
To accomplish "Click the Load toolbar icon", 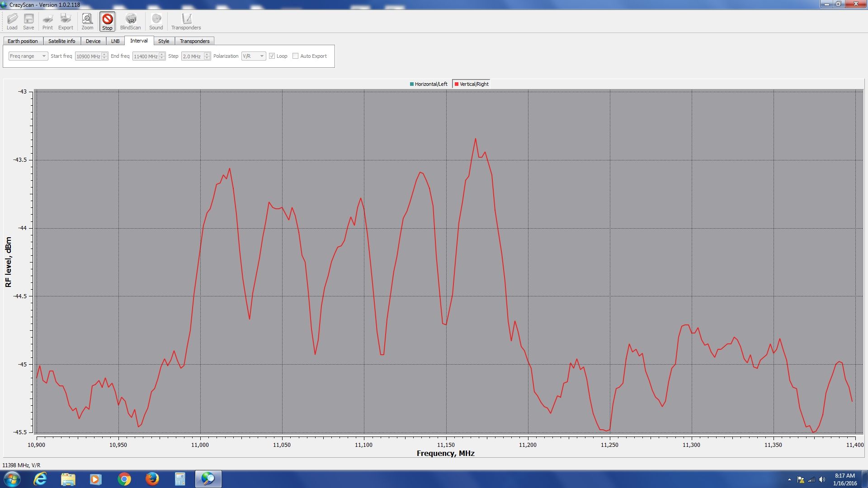I will [12, 21].
